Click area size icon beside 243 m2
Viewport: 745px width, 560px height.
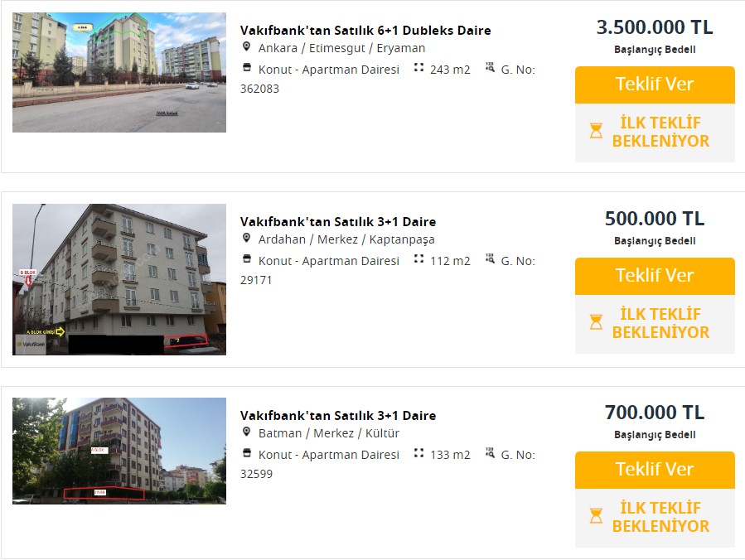tap(418, 69)
